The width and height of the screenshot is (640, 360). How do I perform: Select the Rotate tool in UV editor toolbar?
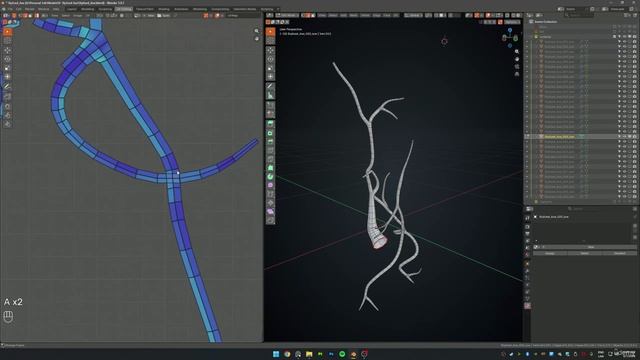(7, 59)
